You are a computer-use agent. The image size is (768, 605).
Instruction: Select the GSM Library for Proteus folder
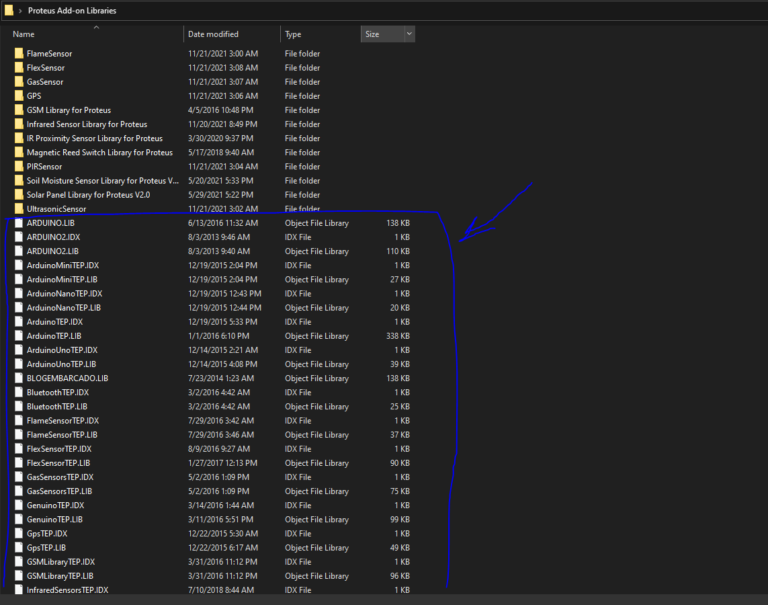click(68, 110)
